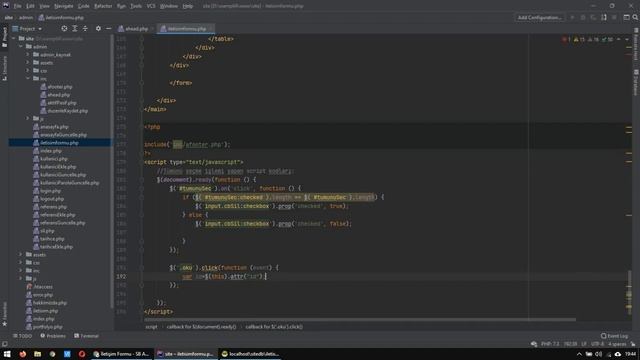Click Add Configuration button
This screenshot has height=360, width=640.
pos(540,18)
